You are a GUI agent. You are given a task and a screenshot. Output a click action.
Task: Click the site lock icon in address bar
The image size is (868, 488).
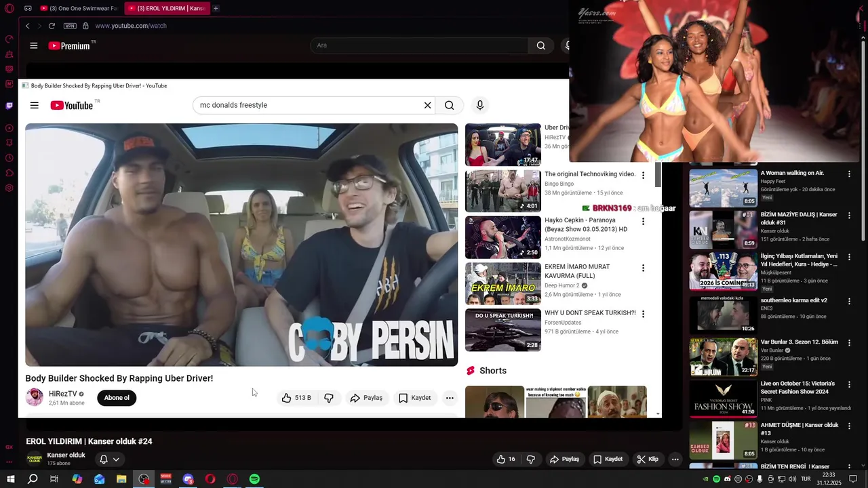tap(85, 26)
